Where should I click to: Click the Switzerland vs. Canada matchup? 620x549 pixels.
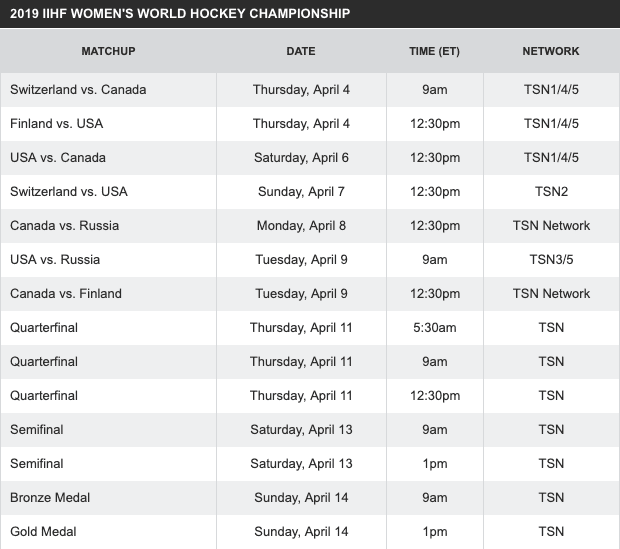78,89
